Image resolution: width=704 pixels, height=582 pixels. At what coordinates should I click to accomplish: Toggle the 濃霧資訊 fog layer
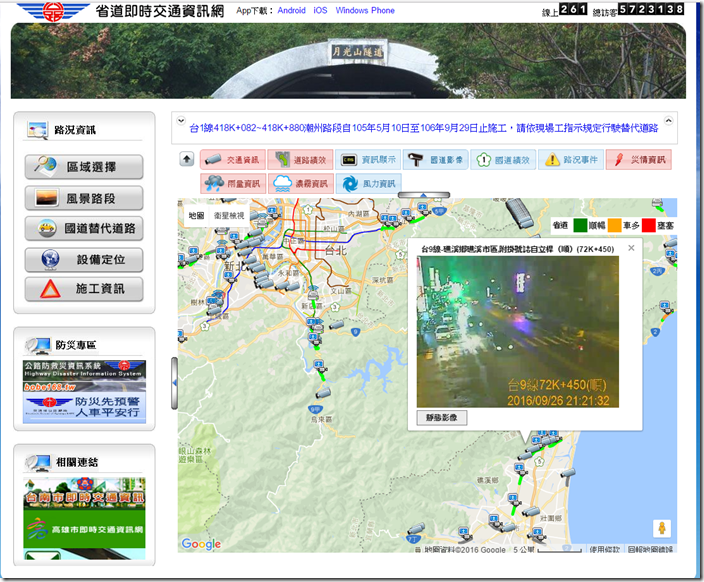[300, 183]
